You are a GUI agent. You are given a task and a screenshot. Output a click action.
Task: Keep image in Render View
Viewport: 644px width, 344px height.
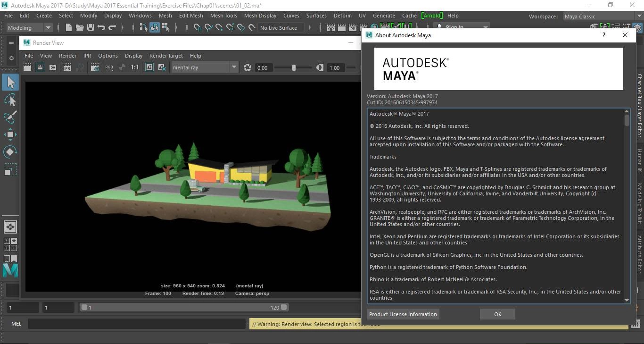click(x=149, y=67)
